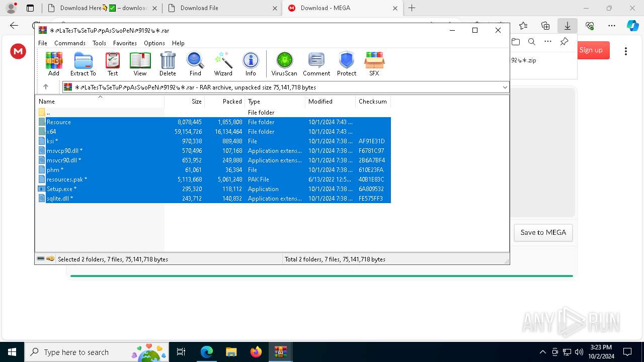This screenshot has height=362, width=644.
Task: Open Firefox from the taskbar
Action: tap(256, 352)
